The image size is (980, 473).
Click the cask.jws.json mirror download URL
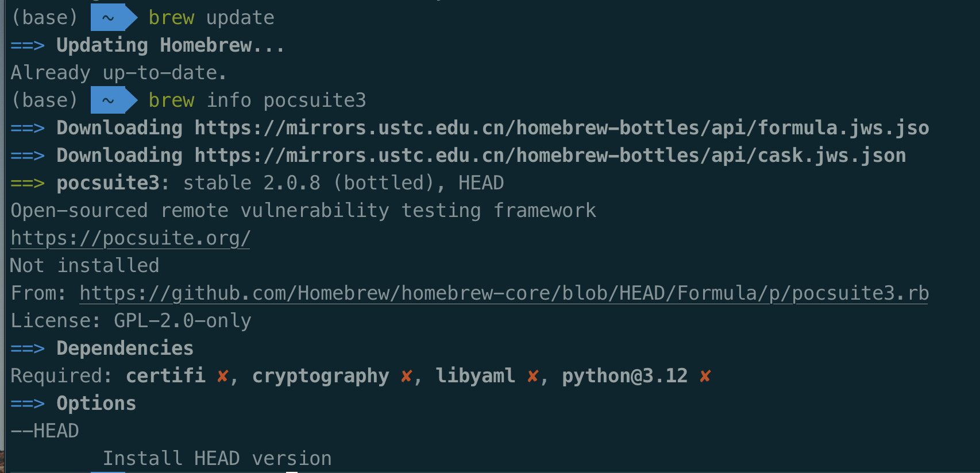coord(550,156)
